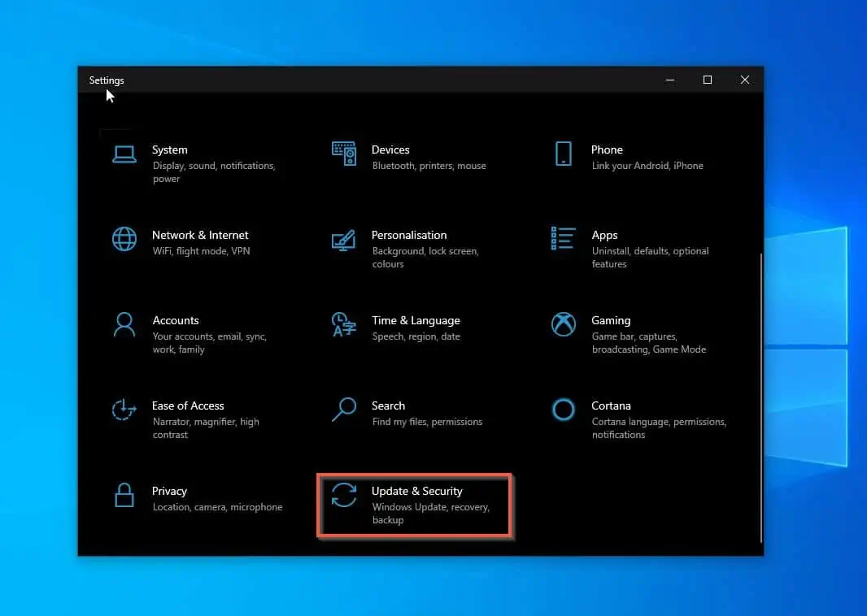867x616 pixels.
Task: Click 'Link your Android, iPhone' text
Action: click(647, 166)
